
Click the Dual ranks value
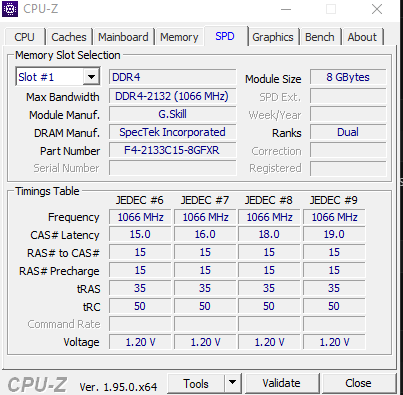tap(348, 132)
